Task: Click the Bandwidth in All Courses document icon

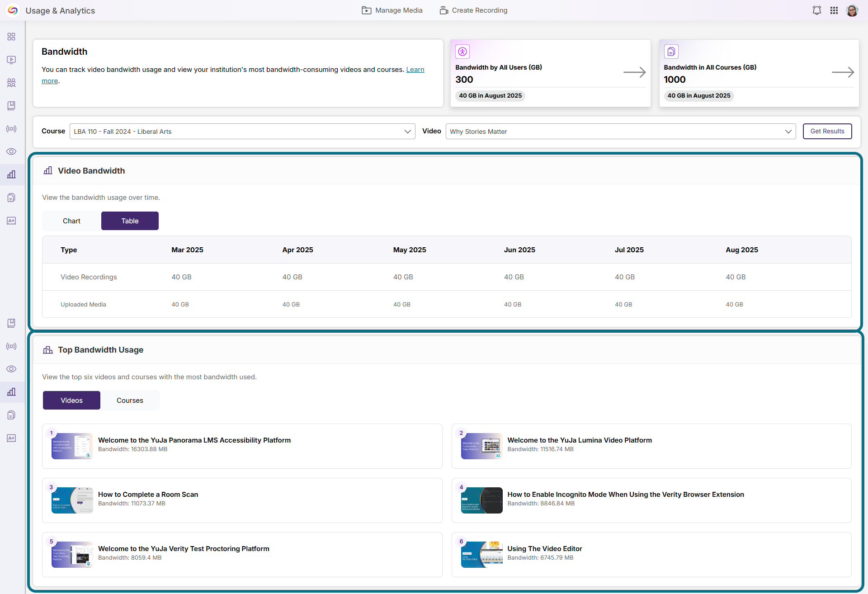Action: point(671,52)
